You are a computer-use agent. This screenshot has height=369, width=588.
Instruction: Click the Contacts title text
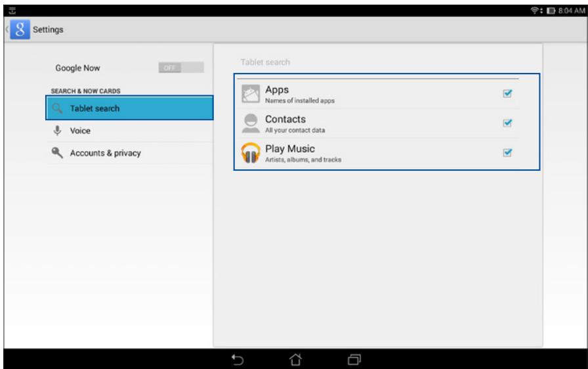click(x=285, y=119)
